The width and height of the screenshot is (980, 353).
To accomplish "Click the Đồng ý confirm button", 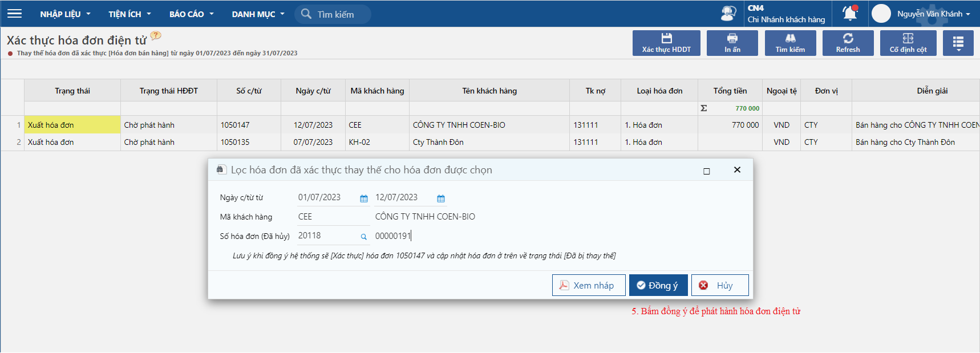I will 658,285.
